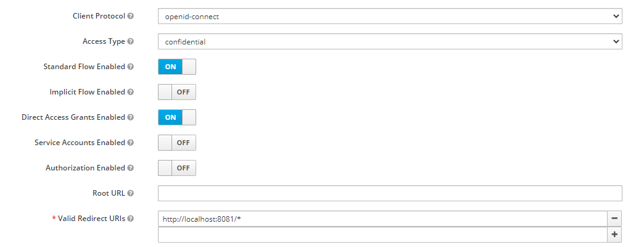The width and height of the screenshot is (644, 247).
Task: Click Root URL help icon
Action: (130, 193)
